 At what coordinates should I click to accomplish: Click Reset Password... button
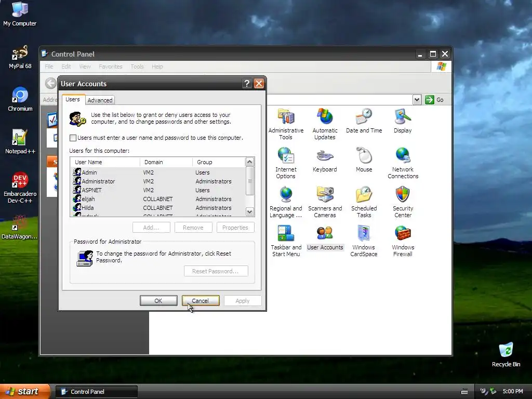216,271
